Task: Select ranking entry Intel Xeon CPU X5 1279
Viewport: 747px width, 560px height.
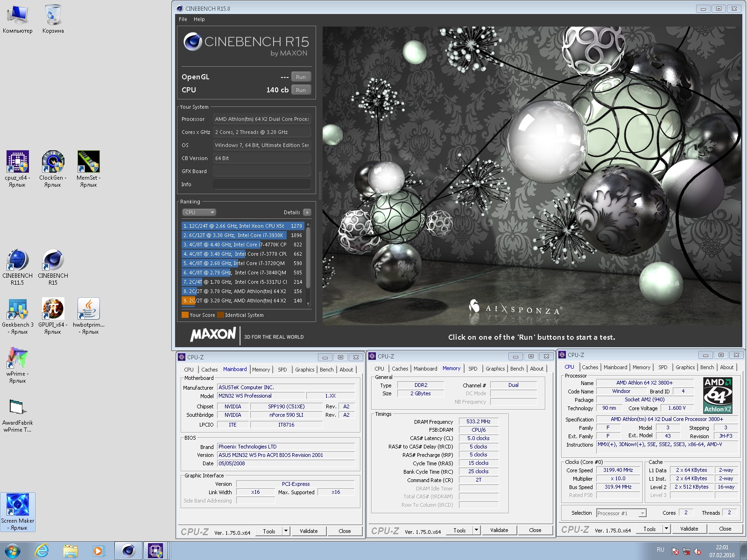Action: click(x=243, y=226)
